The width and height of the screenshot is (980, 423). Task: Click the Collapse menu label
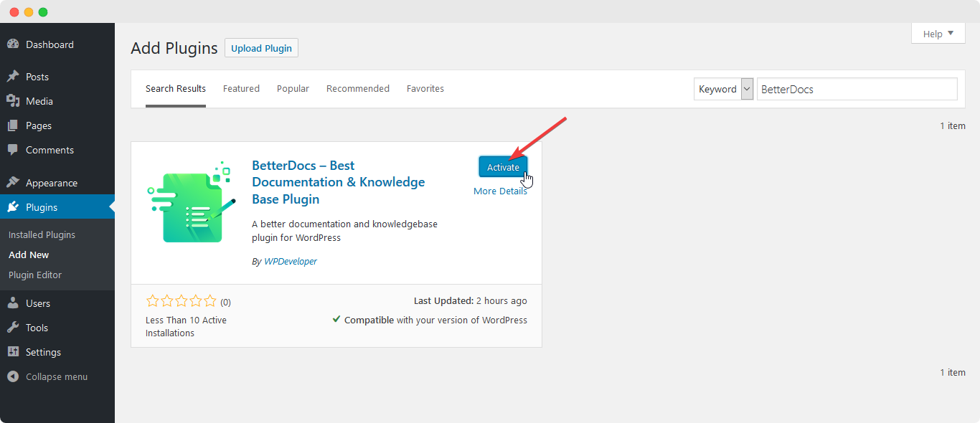click(x=57, y=376)
